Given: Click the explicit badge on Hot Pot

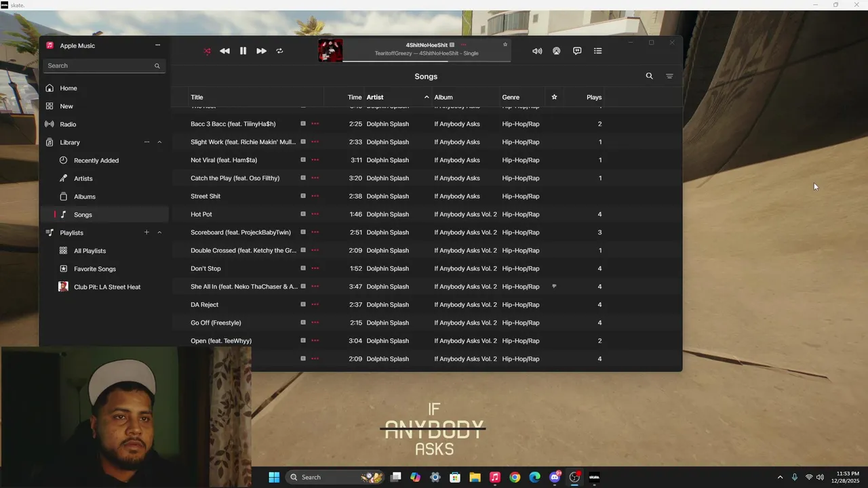Looking at the screenshot, I should 303,214.
